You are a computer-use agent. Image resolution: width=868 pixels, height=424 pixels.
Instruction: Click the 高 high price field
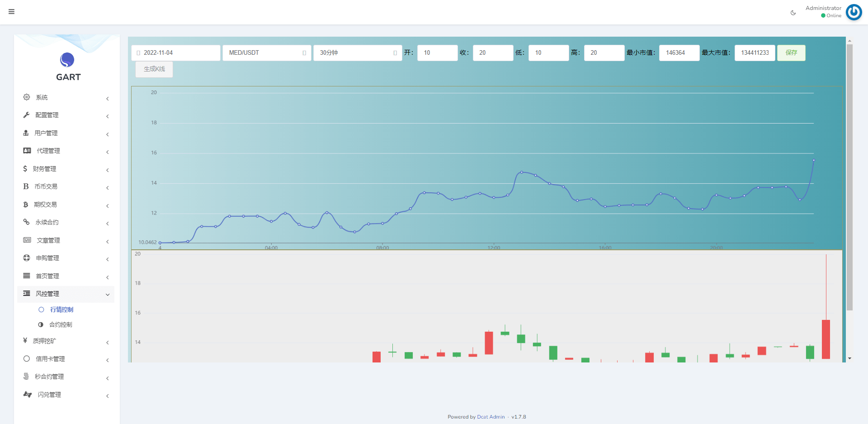[x=604, y=53]
